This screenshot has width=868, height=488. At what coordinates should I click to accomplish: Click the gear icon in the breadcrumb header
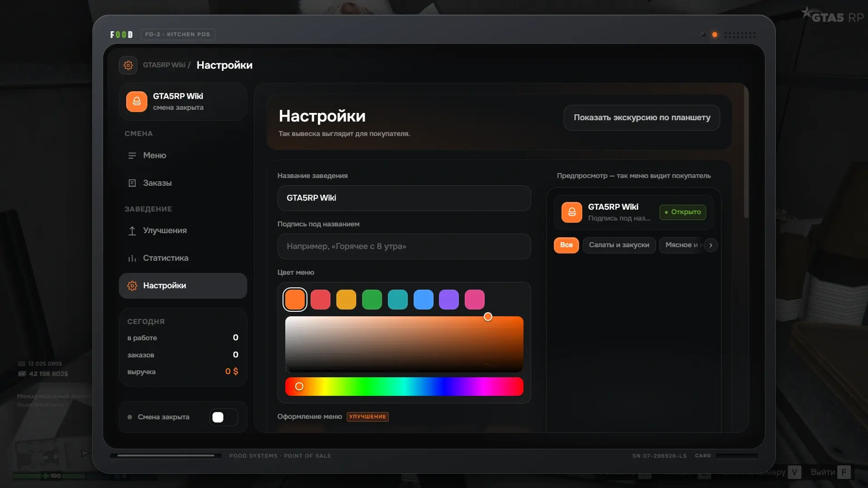click(x=128, y=65)
